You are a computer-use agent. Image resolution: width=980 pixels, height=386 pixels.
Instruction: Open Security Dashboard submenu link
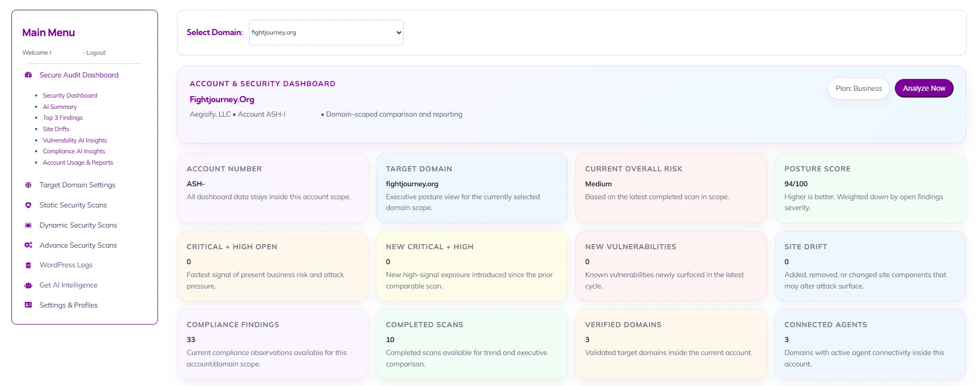click(70, 95)
